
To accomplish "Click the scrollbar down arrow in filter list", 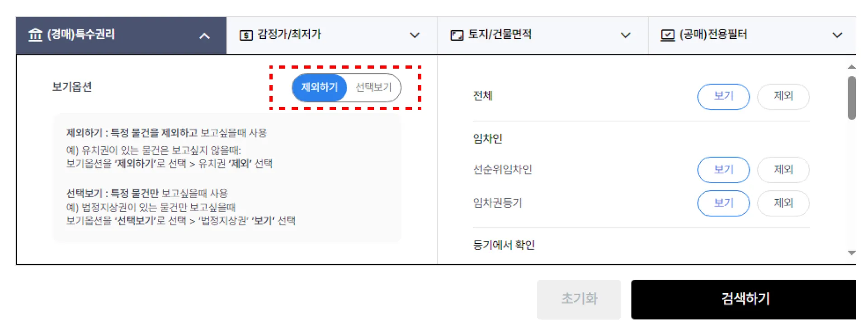I will tap(852, 253).
